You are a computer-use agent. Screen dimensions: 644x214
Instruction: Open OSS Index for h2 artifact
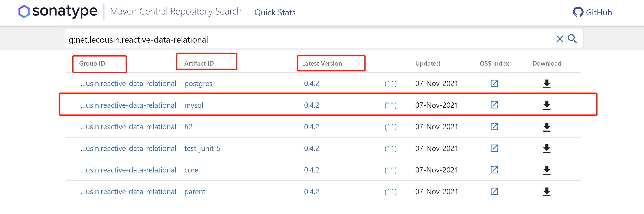click(494, 127)
